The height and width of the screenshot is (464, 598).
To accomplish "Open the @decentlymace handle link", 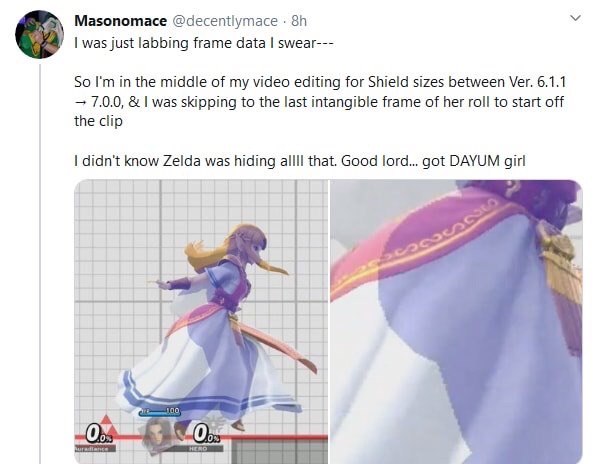I will [x=225, y=21].
